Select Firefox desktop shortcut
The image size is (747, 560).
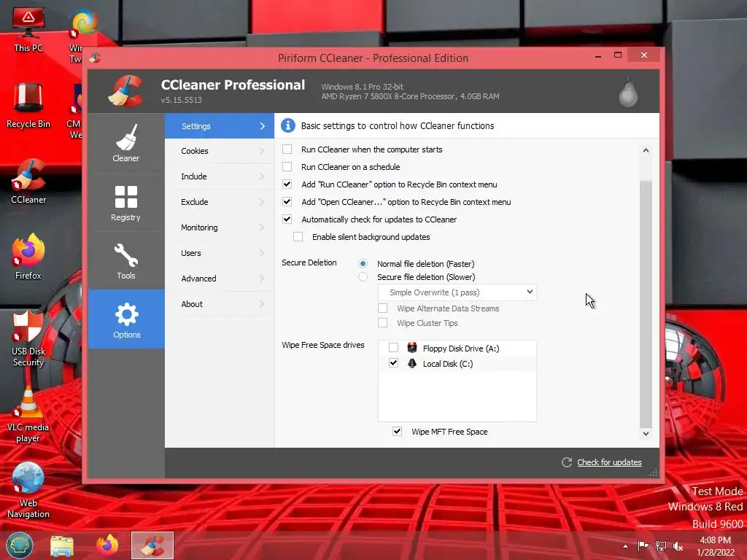point(28,257)
